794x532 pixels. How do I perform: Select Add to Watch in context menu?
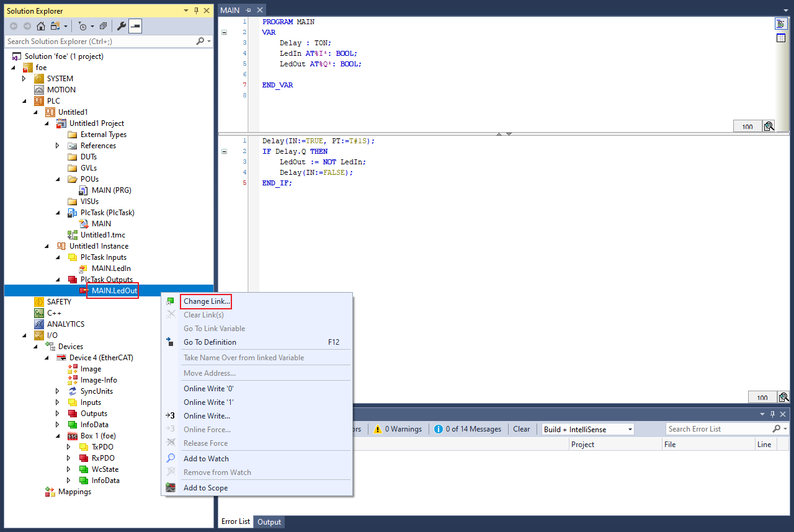point(206,459)
